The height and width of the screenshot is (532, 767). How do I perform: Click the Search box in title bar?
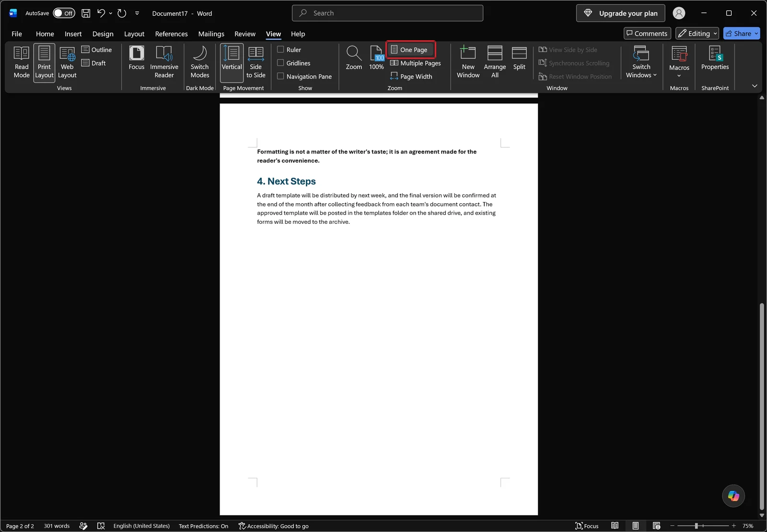(x=387, y=13)
